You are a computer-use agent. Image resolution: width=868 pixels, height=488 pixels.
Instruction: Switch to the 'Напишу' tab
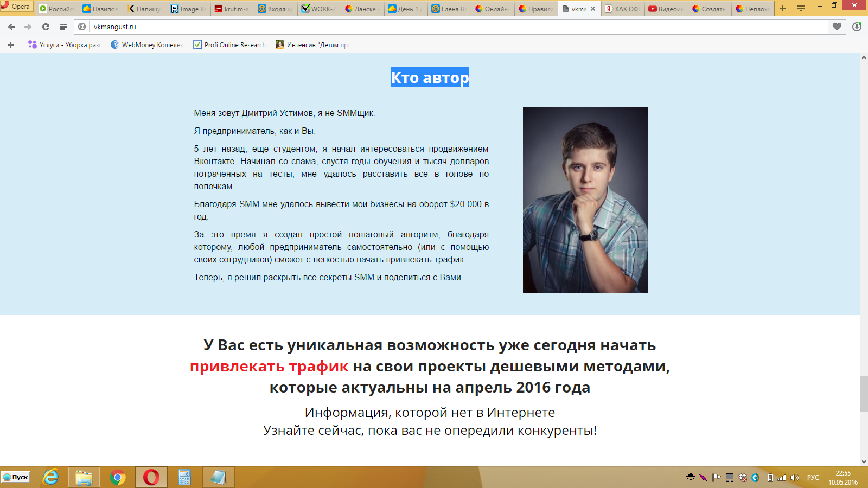tap(145, 9)
